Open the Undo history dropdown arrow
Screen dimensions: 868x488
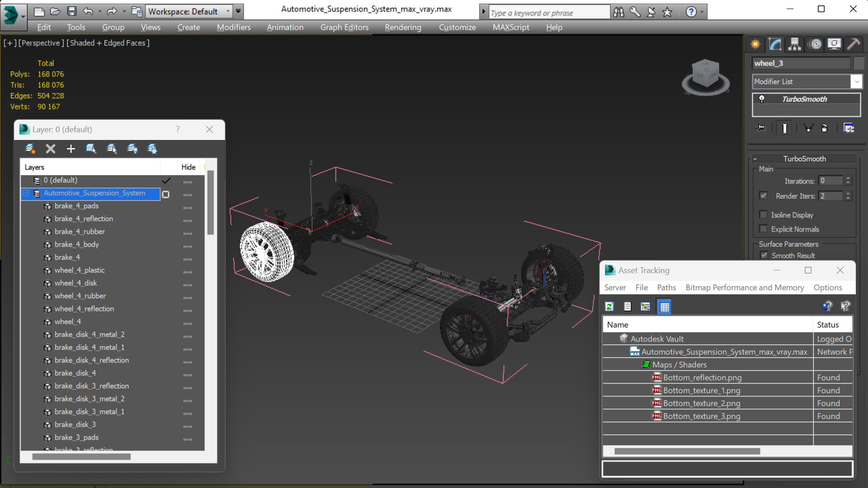click(x=100, y=11)
